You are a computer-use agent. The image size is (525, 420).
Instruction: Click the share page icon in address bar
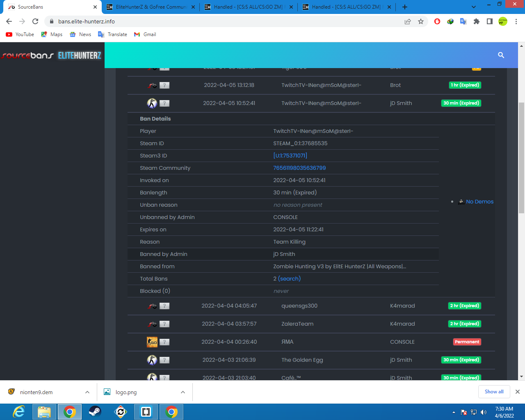pos(408,21)
